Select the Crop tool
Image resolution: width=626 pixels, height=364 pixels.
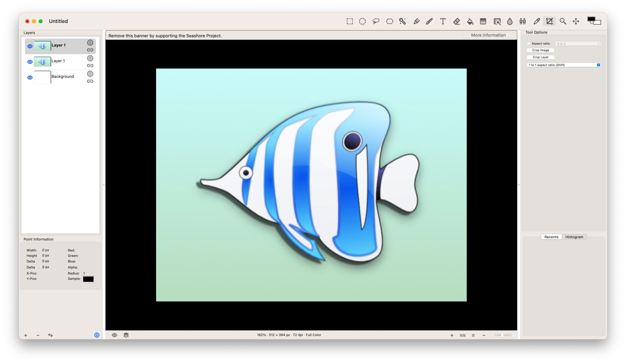click(x=549, y=21)
